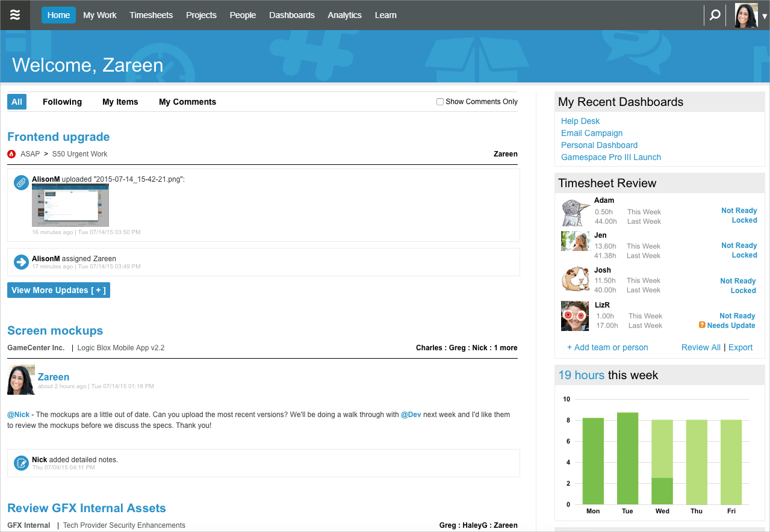Open the uploaded screenshot thumbnail
This screenshot has width=770, height=532.
point(70,205)
